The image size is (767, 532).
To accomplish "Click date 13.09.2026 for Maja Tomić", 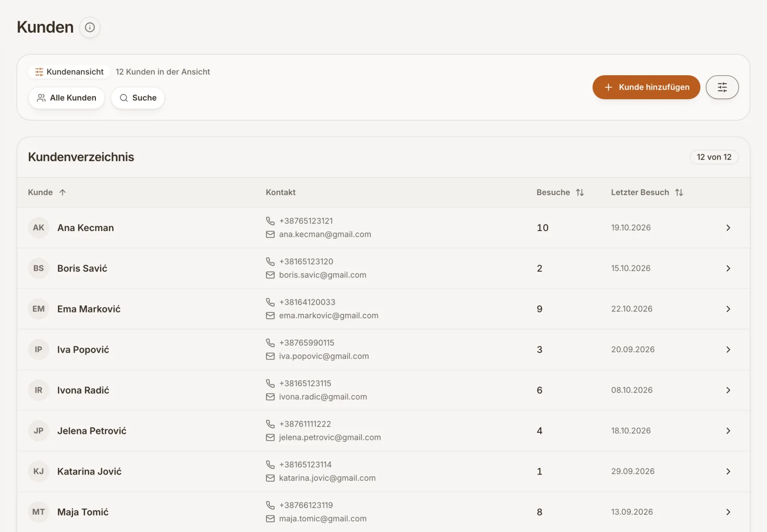I will tap(632, 512).
